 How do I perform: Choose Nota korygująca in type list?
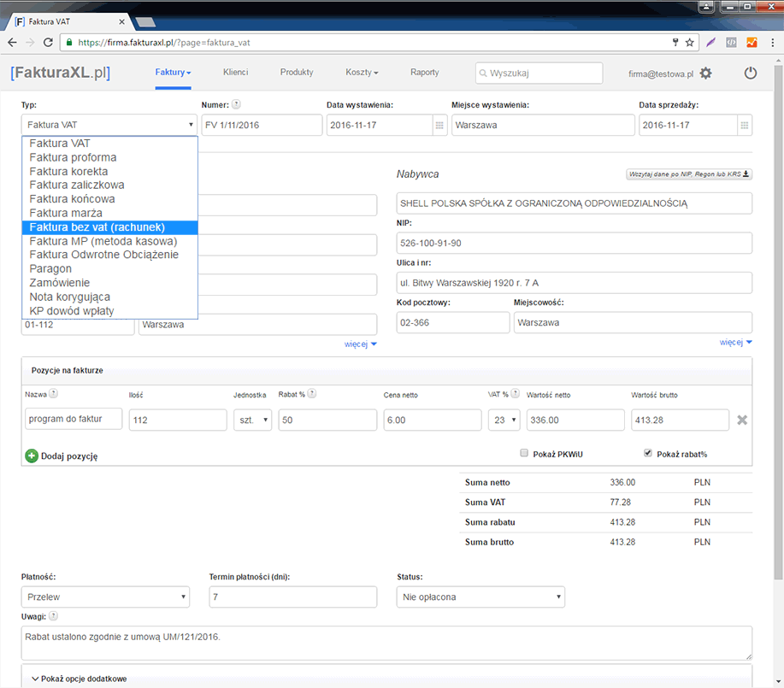pos(69,297)
